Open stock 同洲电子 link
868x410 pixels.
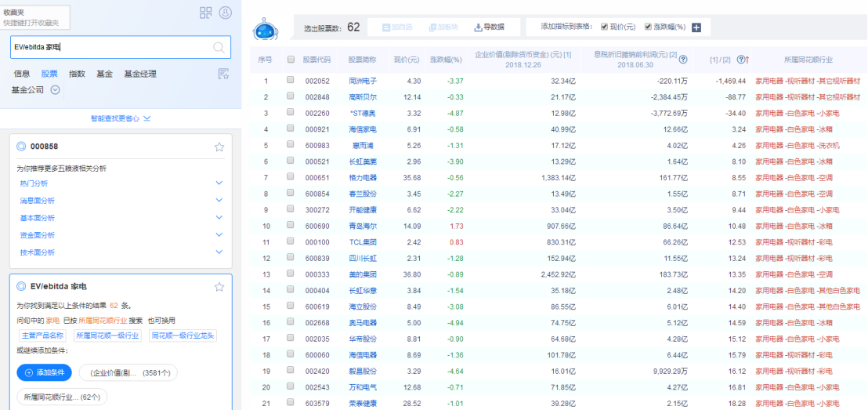pos(363,82)
